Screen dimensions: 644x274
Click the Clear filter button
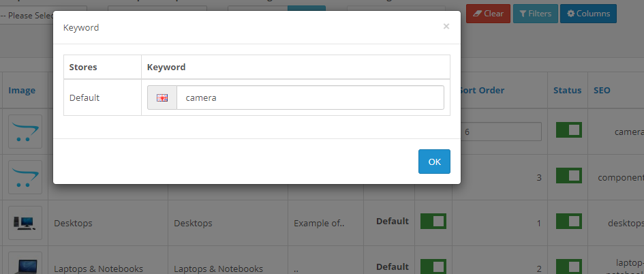488,14
